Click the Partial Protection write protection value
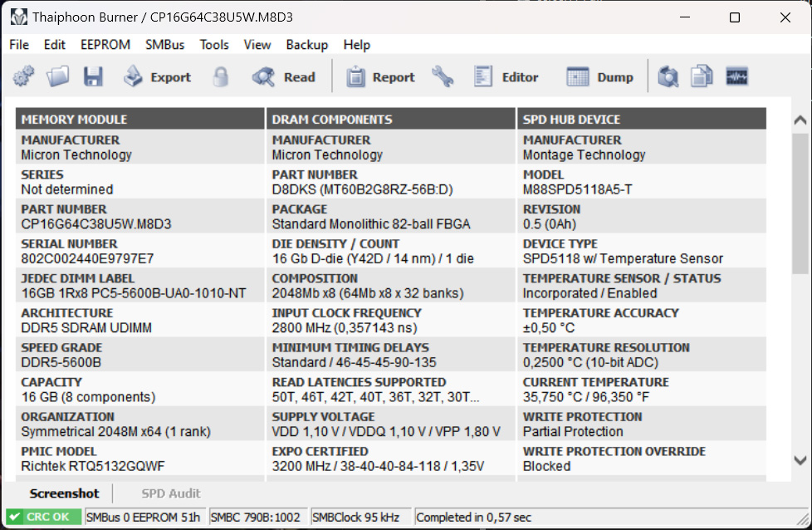This screenshot has height=530, width=812. point(573,432)
